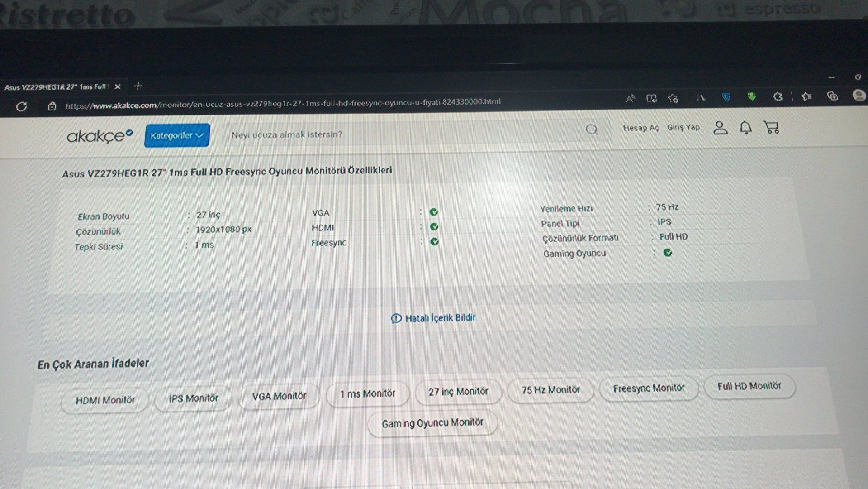
Task: Minimize the browser window
Action: (x=831, y=77)
